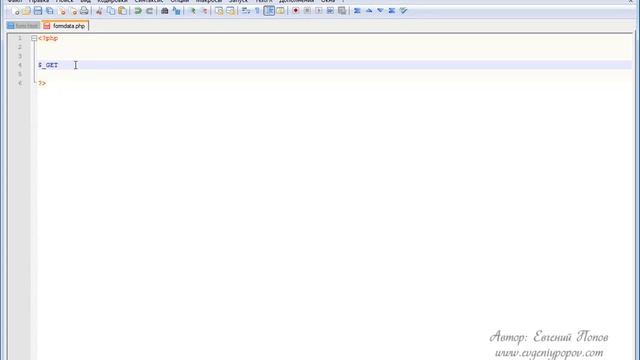Create a new document with New icon
Screen dimensions: 640x360
[x=15, y=11]
